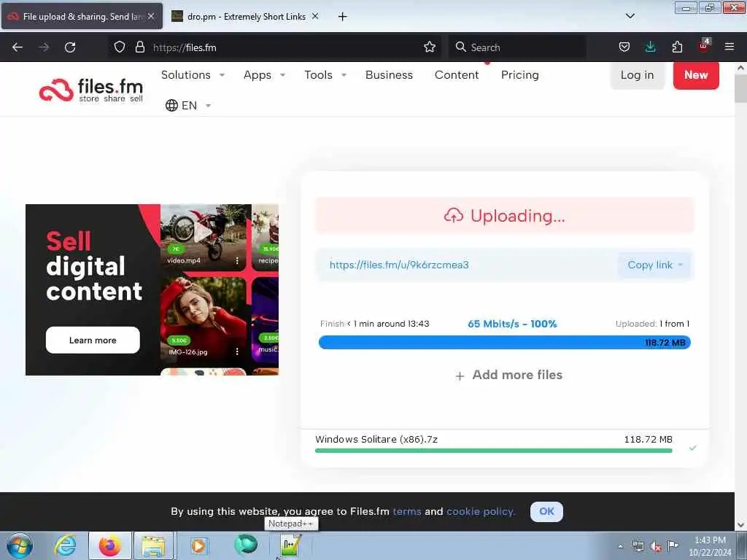
Task: Click the globe language icon
Action: (171, 105)
